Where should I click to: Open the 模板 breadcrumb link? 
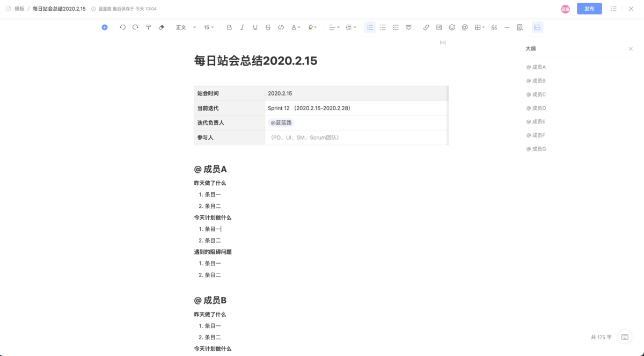[x=19, y=9]
